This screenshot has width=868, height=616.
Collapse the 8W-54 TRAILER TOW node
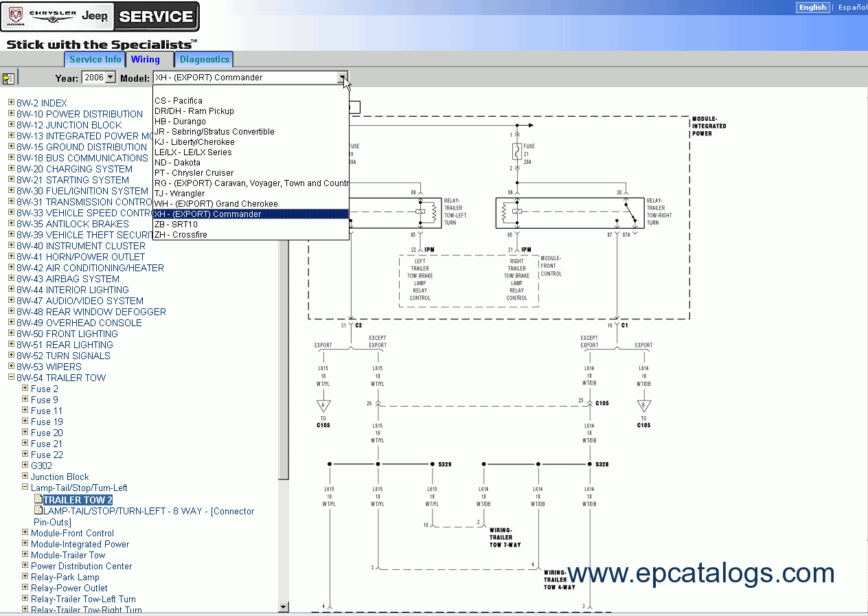[11, 378]
